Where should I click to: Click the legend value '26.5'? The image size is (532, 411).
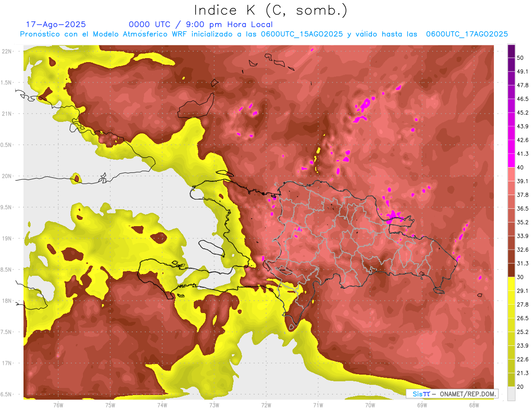522,318
